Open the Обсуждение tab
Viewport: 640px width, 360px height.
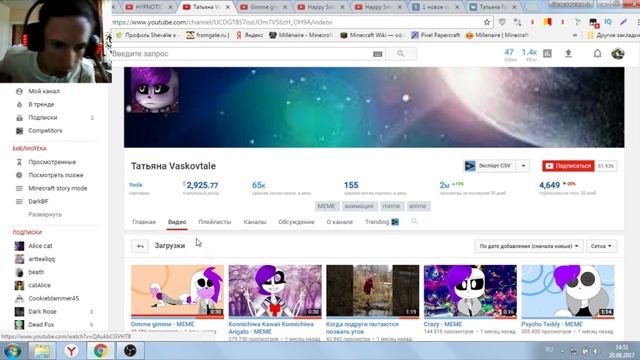click(296, 222)
